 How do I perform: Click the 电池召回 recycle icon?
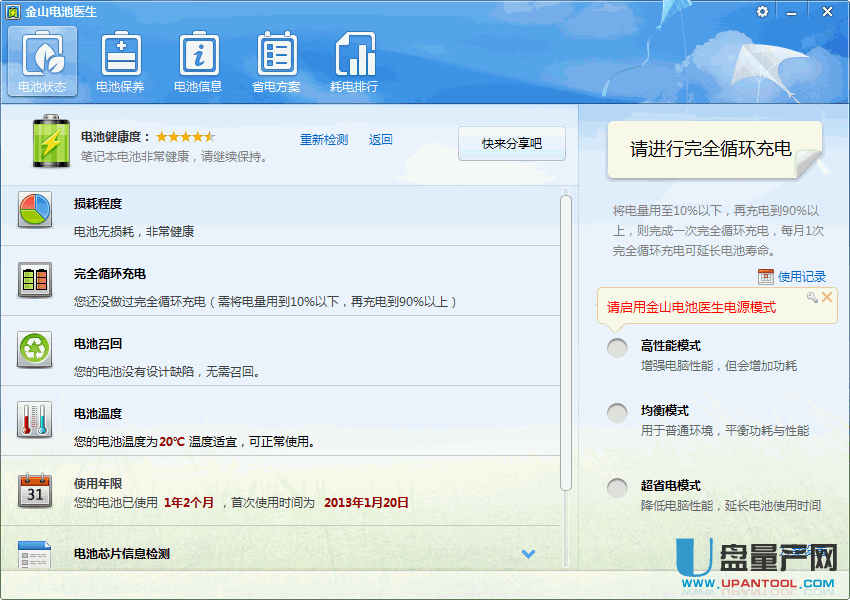click(35, 350)
